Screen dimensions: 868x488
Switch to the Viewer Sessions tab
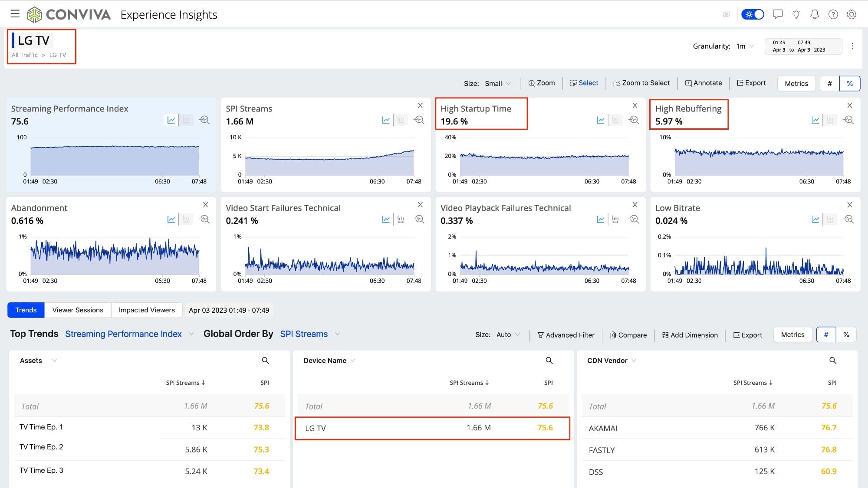click(78, 310)
